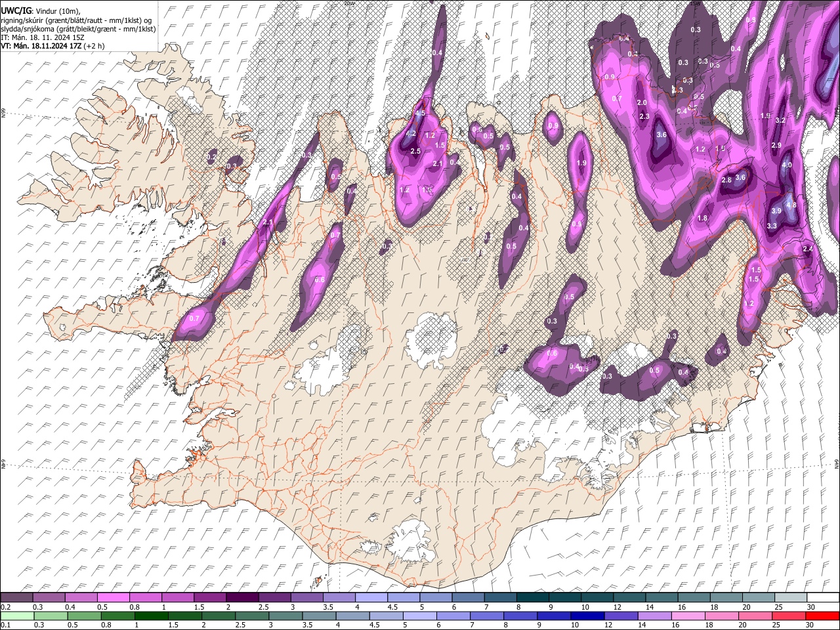
Task: Choose the darkest green lower swatch between 1 and 1.5
Action: 152,616
